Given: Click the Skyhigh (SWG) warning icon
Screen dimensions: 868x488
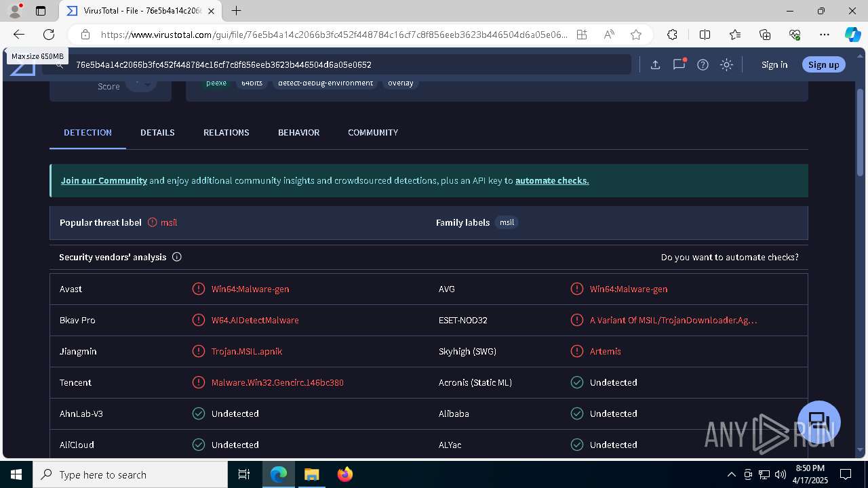Looking at the screenshot, I should click(577, 351).
